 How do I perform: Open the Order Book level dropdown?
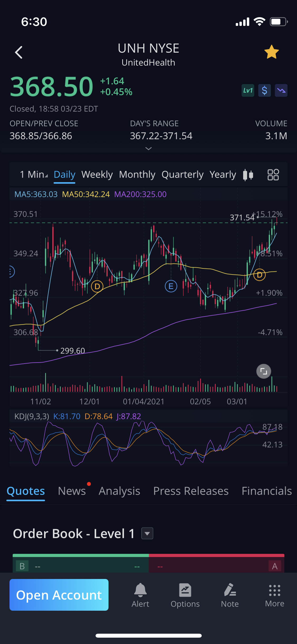[x=147, y=533]
